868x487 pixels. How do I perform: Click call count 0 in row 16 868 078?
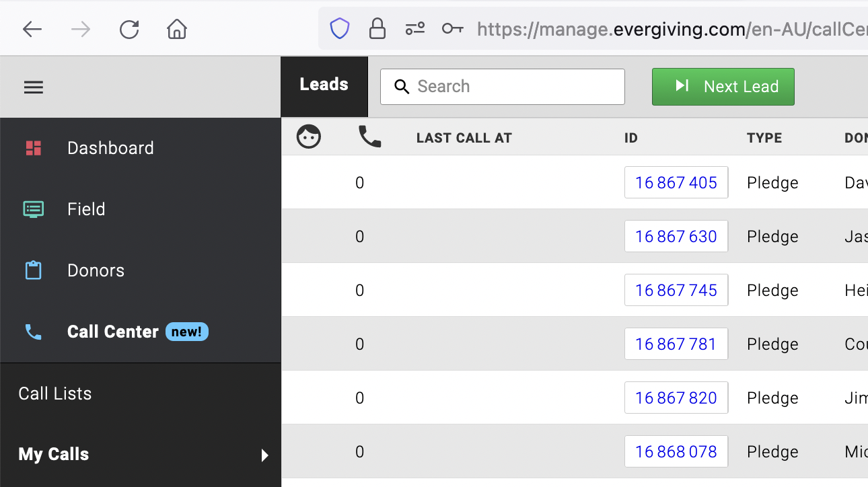pos(360,452)
